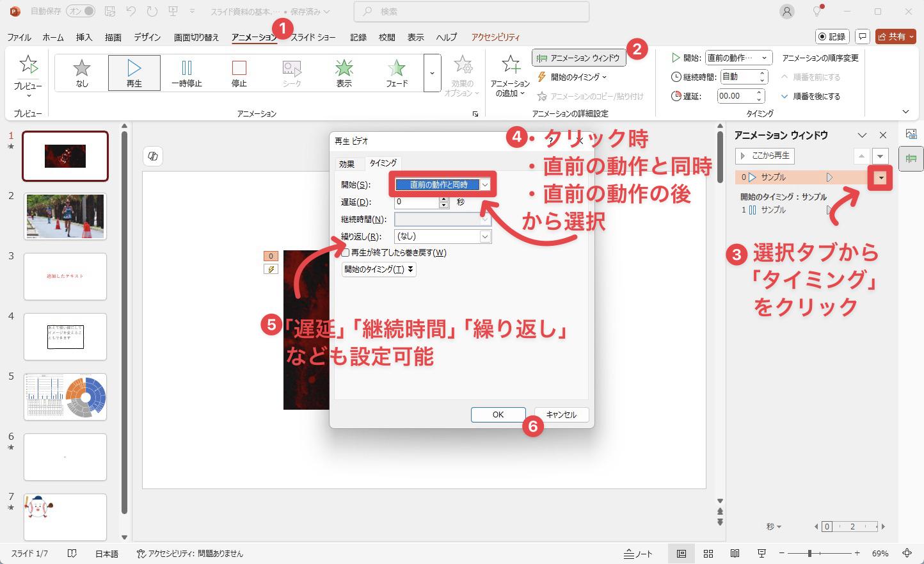
Task: Click the Redo arrow icon
Action: 152,12
